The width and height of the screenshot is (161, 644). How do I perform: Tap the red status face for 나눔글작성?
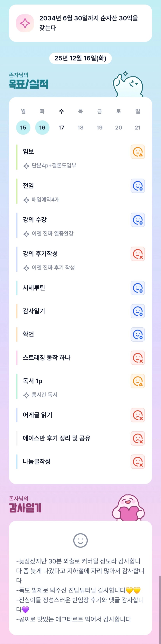(x=137, y=461)
